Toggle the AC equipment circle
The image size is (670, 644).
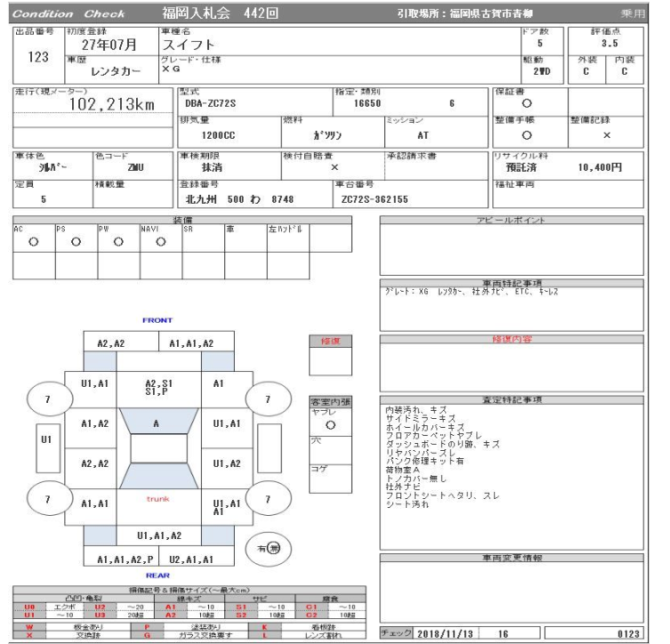pos(33,240)
